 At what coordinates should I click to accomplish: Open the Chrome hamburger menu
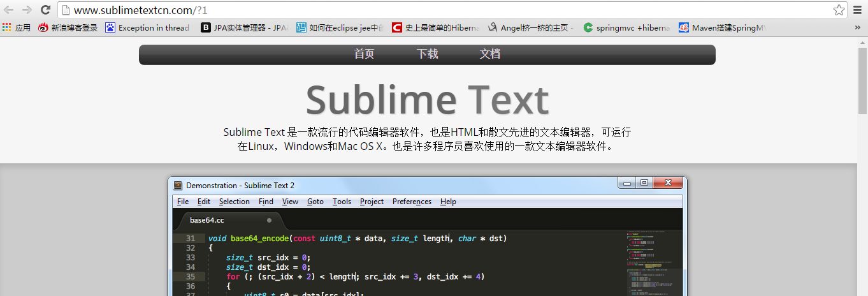point(858,10)
